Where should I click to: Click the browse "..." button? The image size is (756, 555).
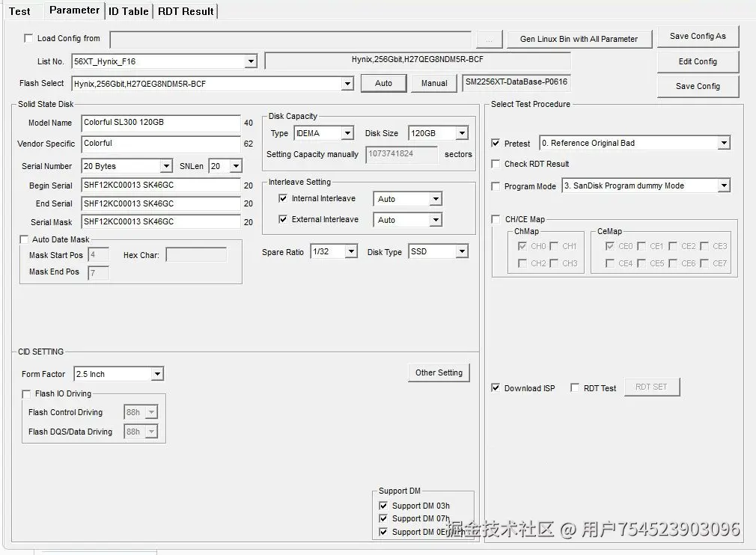[489, 40]
